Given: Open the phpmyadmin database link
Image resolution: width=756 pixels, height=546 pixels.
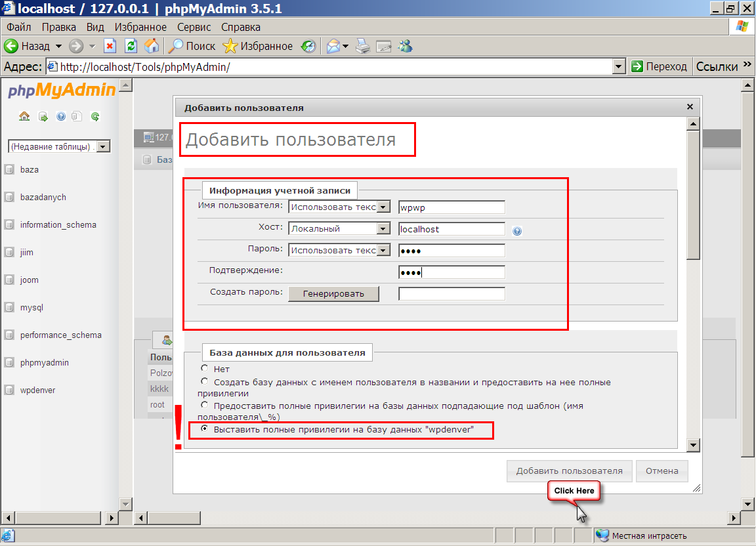Looking at the screenshot, I should [45, 363].
